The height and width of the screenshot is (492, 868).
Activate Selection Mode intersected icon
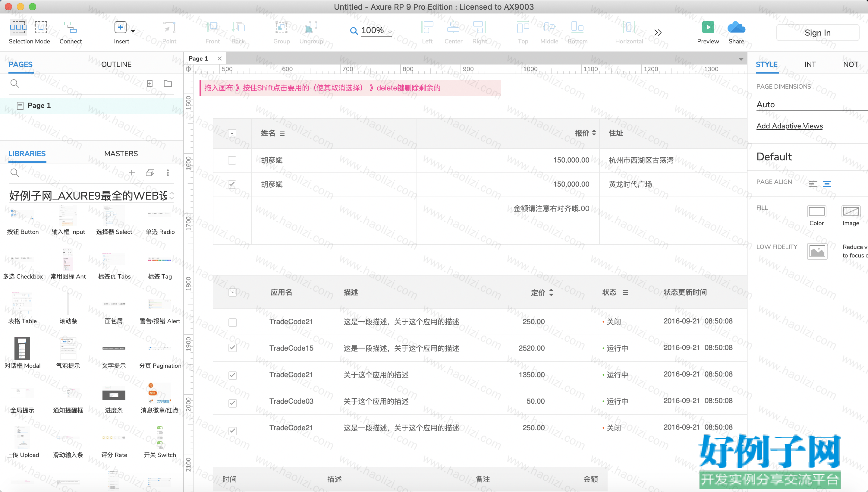[18, 27]
